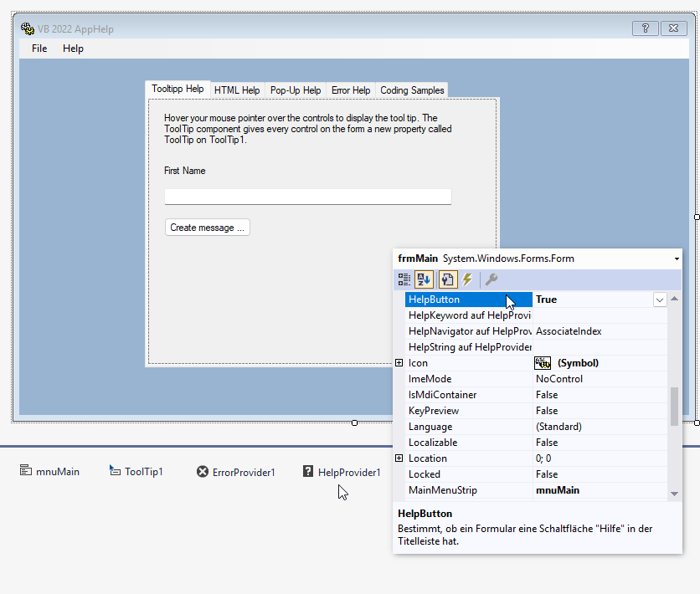The width and height of the screenshot is (700, 594).
Task: Expand the Location property node
Action: point(399,458)
